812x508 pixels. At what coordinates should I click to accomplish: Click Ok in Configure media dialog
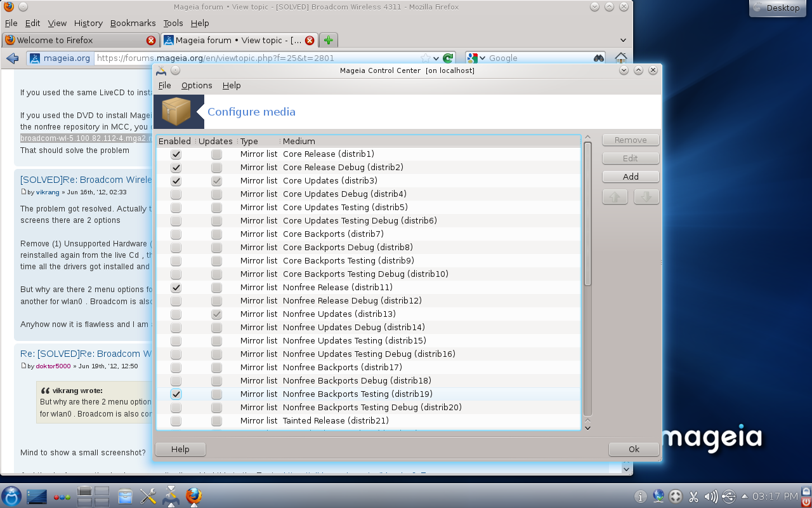point(634,449)
